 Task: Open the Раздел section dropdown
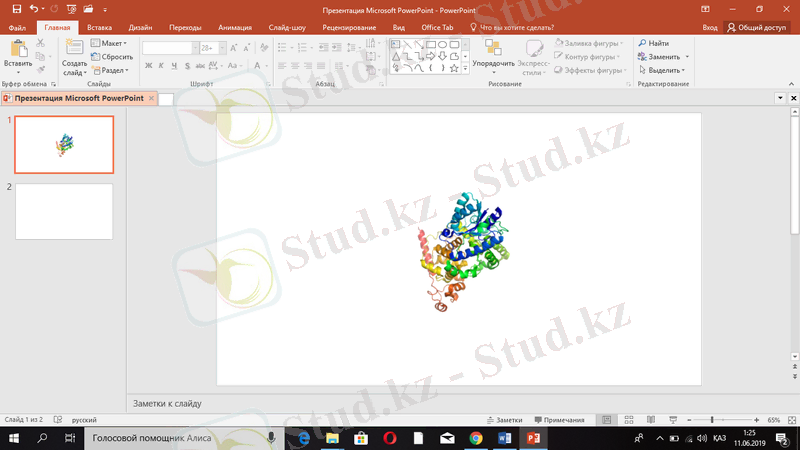[110, 70]
